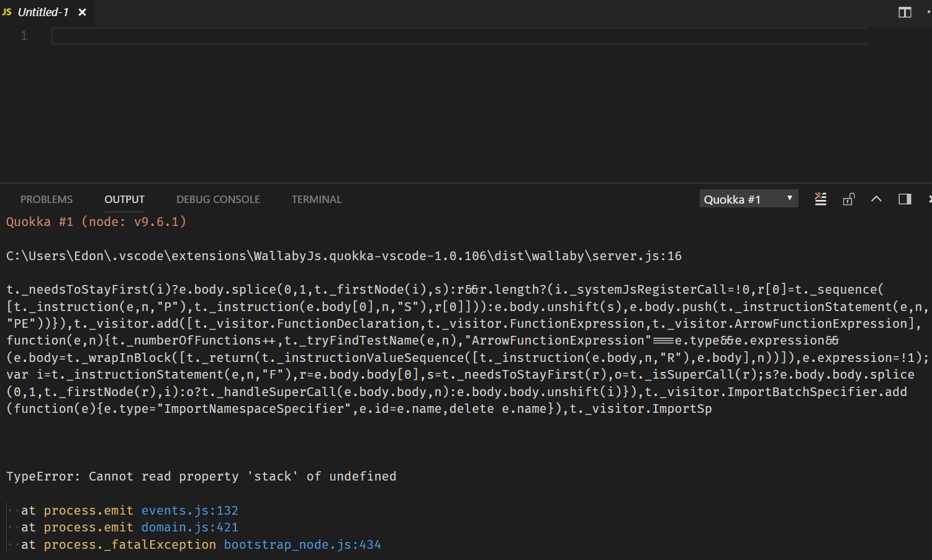Collapse the bottom panel with the chevron
Screen dimensions: 932x560
tap(876, 199)
